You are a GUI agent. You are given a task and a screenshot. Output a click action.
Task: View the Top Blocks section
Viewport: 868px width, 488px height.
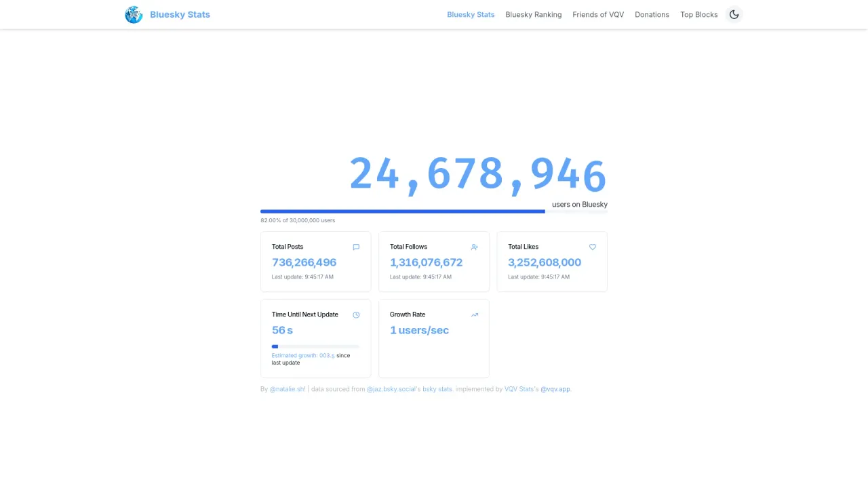pos(698,14)
